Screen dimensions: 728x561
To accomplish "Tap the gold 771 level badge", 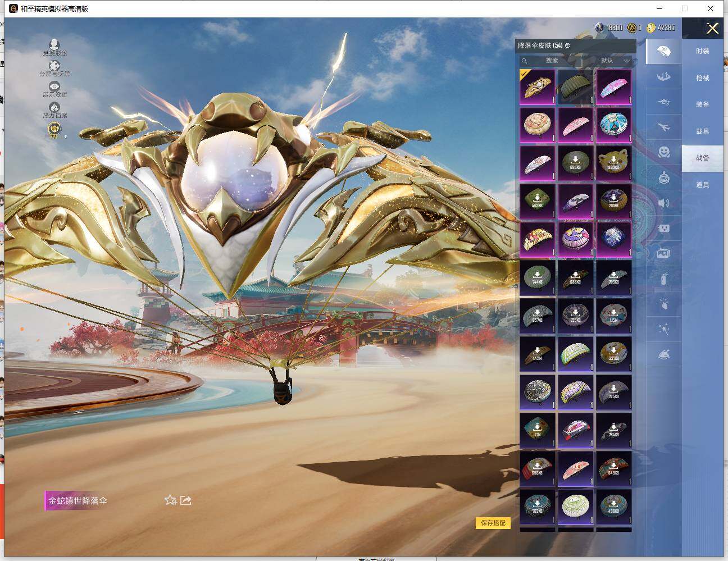I will click(54, 131).
